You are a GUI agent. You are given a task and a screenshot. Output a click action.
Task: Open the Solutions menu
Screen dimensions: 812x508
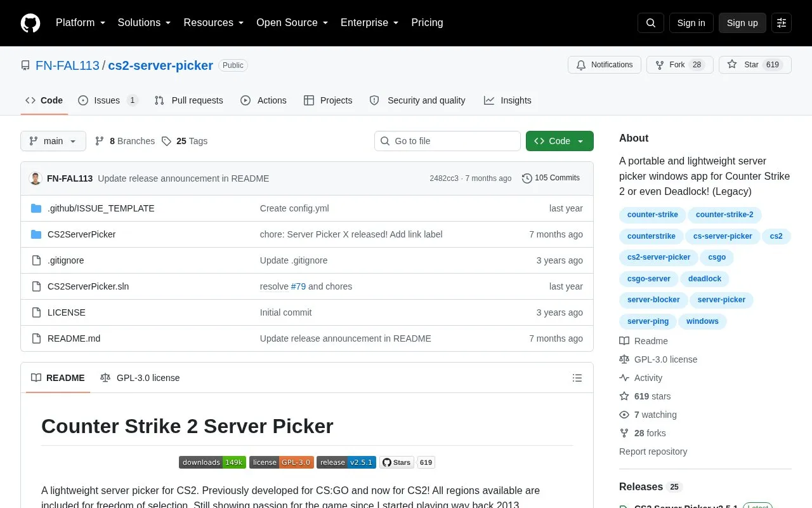(145, 23)
